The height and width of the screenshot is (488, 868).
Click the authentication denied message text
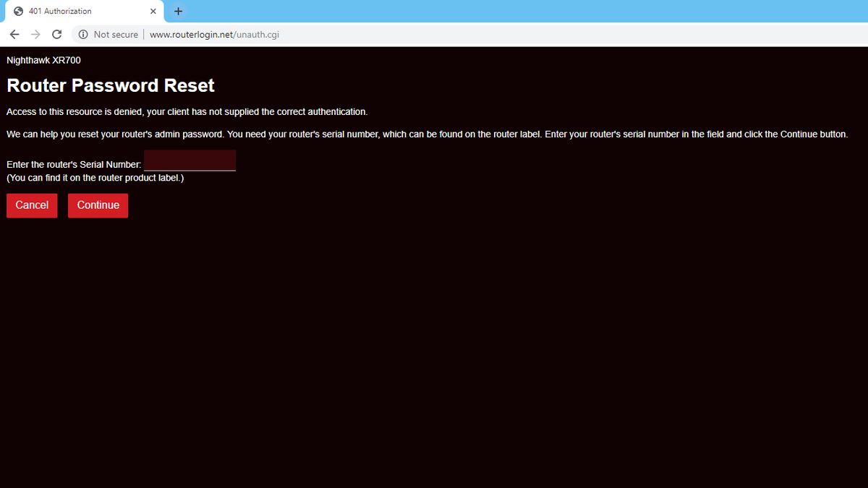click(187, 111)
